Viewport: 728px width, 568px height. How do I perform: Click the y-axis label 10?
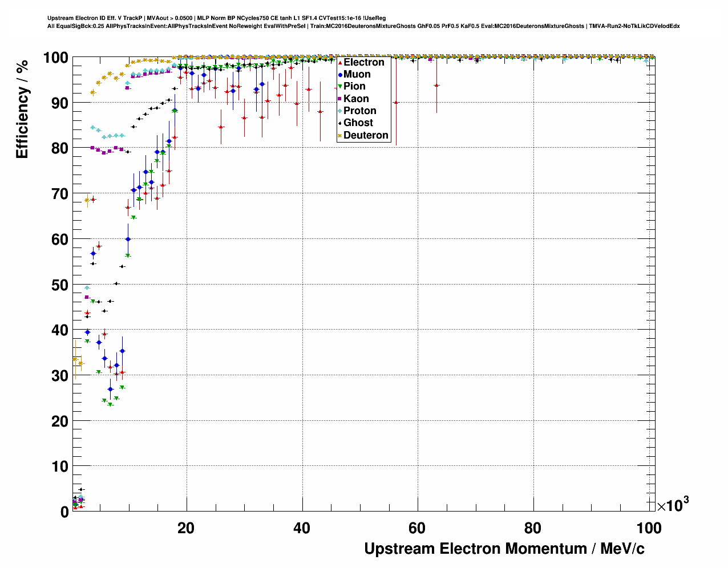[60, 466]
